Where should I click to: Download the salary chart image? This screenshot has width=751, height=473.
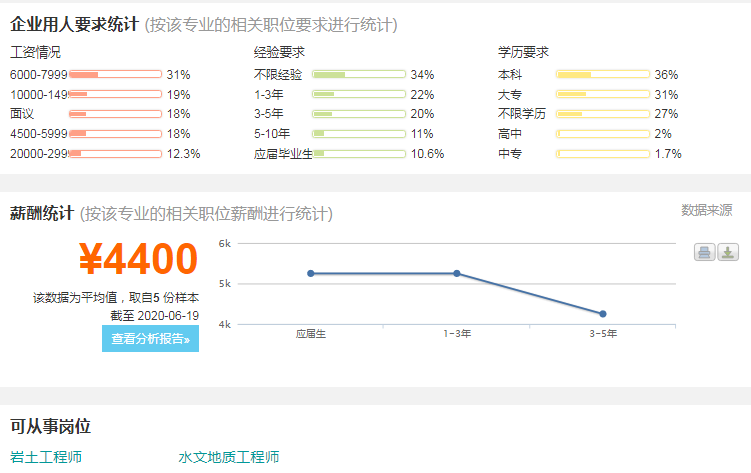[728, 252]
